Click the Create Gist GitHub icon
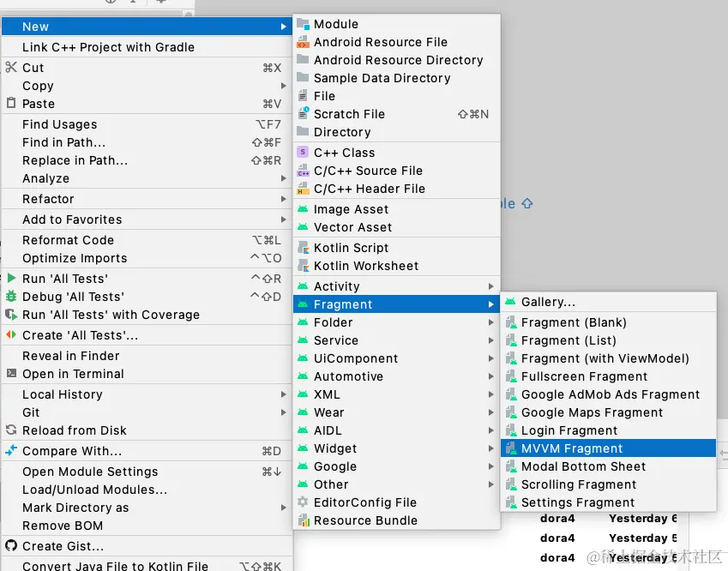The width and height of the screenshot is (728, 571). pos(11,546)
